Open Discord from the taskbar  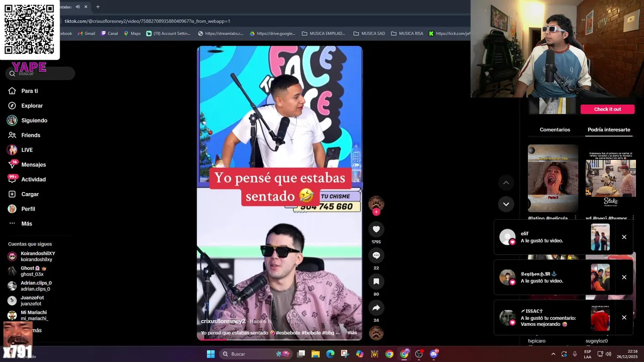434,354
